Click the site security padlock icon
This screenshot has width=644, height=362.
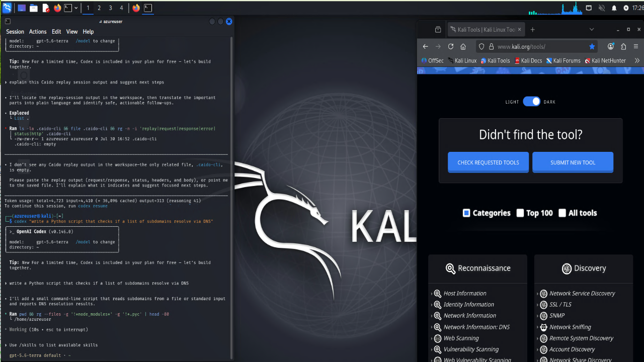click(491, 46)
